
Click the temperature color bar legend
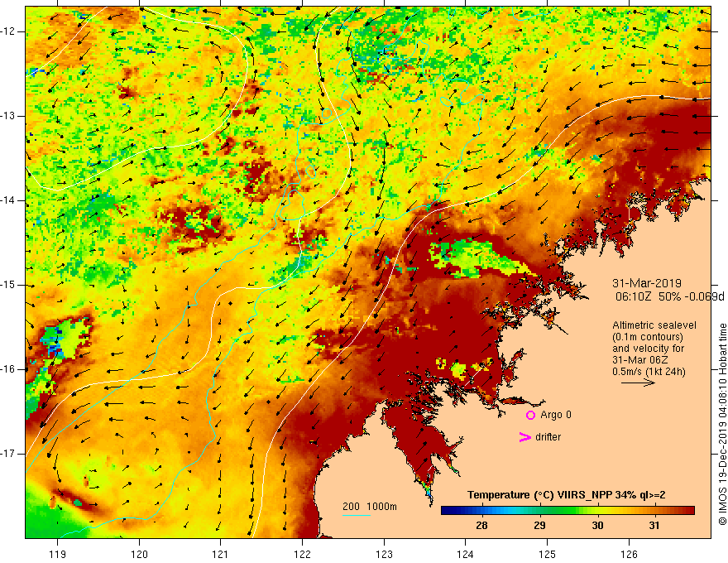(568, 511)
